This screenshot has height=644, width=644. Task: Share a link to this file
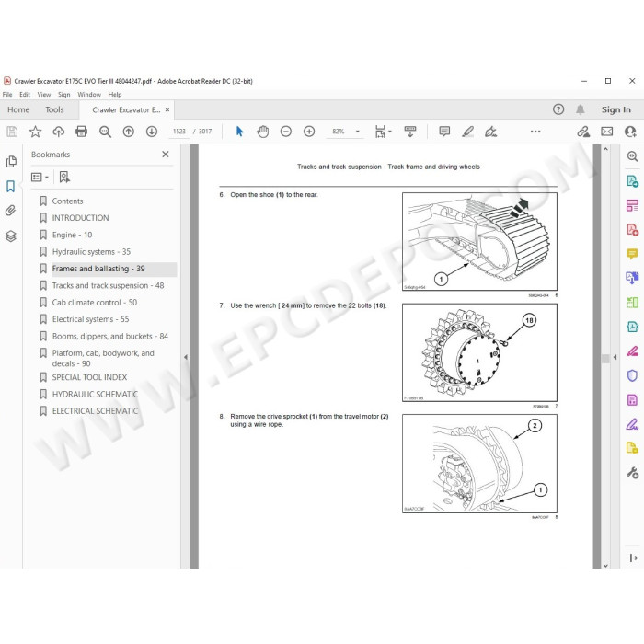point(583,132)
